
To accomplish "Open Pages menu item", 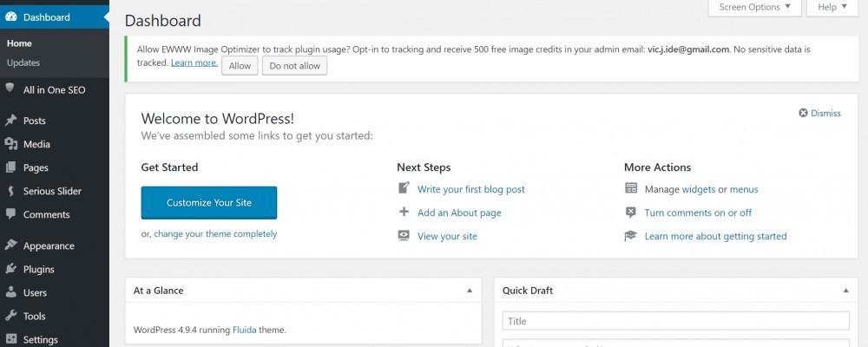I will click(54, 167).
